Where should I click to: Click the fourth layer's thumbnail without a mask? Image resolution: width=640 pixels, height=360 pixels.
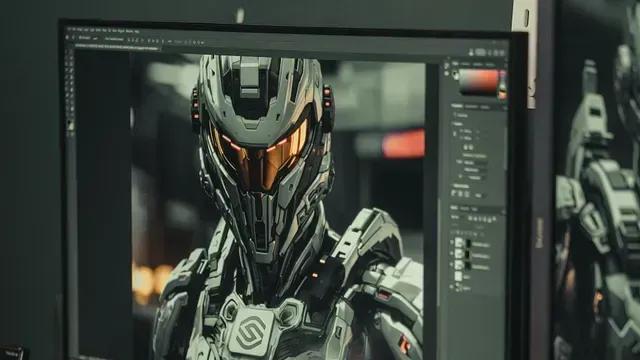click(x=459, y=277)
